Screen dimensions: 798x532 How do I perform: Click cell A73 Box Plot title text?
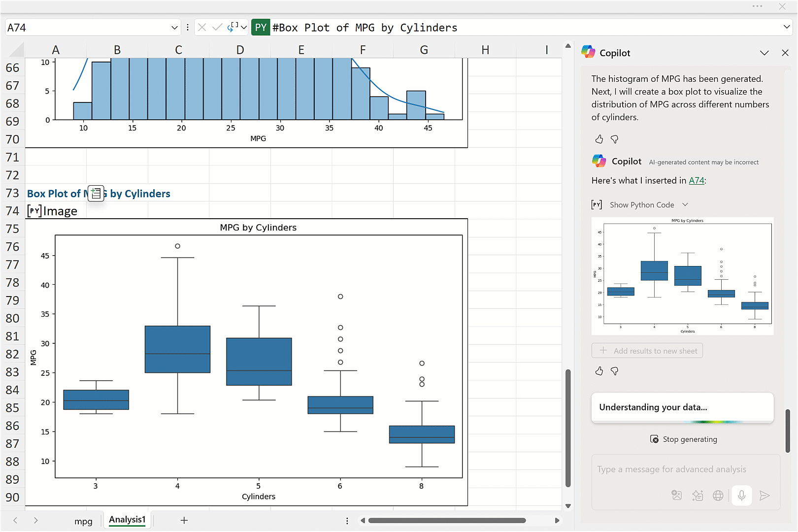point(99,194)
